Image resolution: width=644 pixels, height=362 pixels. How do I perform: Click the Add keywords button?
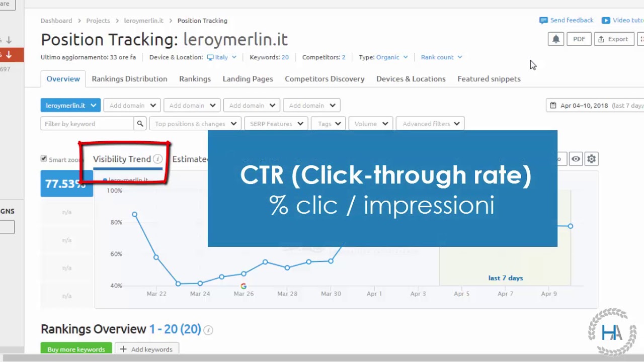pyautogui.click(x=146, y=349)
